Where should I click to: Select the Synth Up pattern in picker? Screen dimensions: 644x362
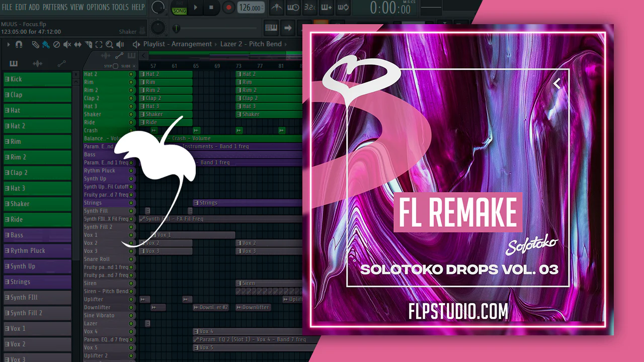tap(37, 266)
